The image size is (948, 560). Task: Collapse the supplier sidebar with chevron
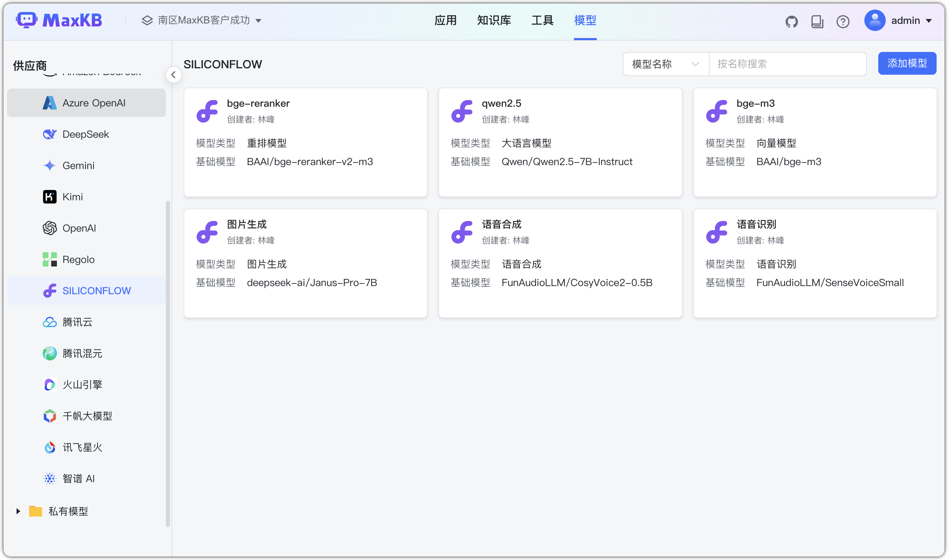[x=173, y=75]
